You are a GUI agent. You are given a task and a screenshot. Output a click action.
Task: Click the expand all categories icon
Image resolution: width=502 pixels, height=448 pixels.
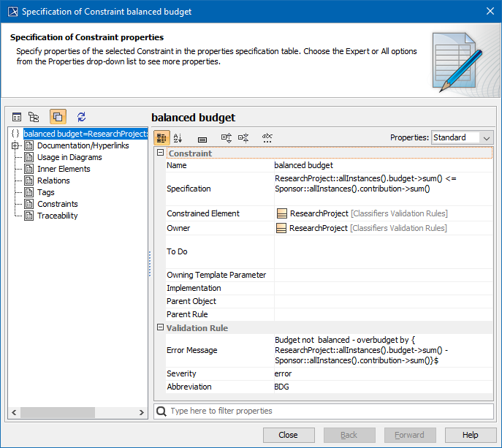[227, 137]
